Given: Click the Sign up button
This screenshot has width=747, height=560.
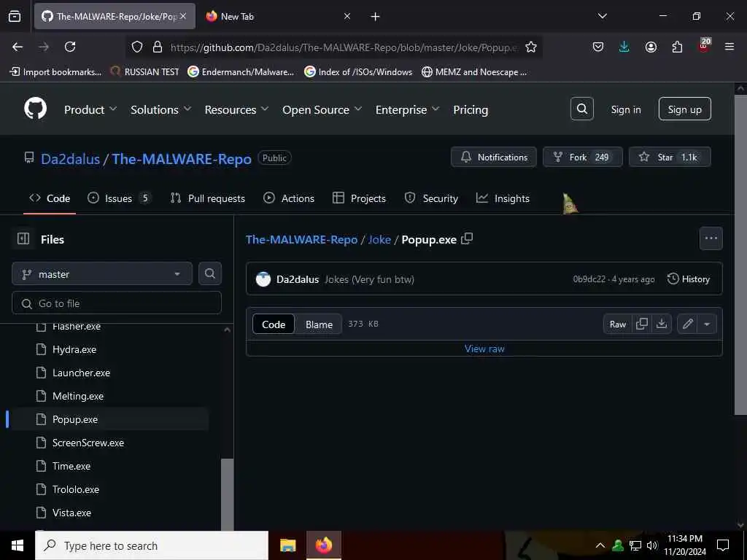Looking at the screenshot, I should coord(684,109).
